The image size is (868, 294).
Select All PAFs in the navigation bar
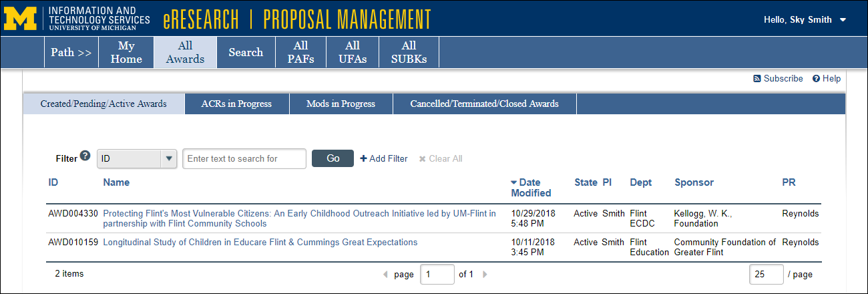click(x=300, y=52)
